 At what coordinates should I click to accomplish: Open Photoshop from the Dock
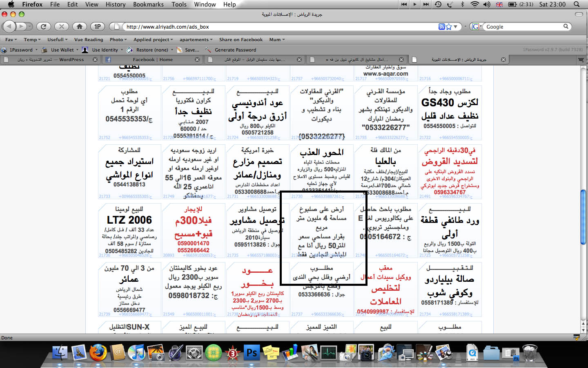coord(252,352)
